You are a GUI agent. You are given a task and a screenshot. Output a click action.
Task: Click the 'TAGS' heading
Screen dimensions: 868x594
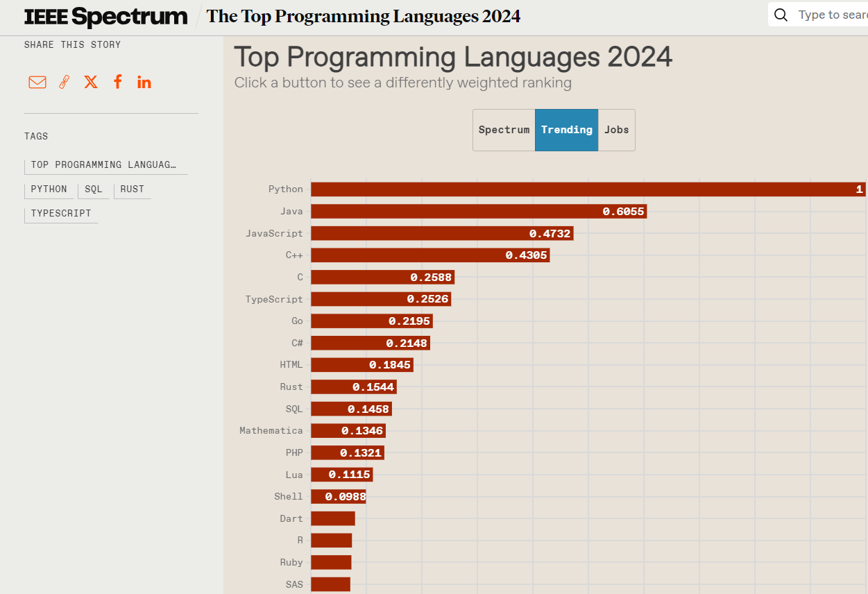coord(36,137)
